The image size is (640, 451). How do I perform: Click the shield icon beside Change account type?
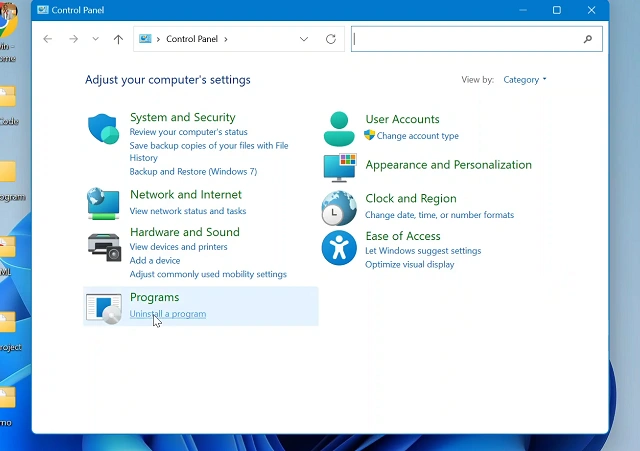point(369,135)
